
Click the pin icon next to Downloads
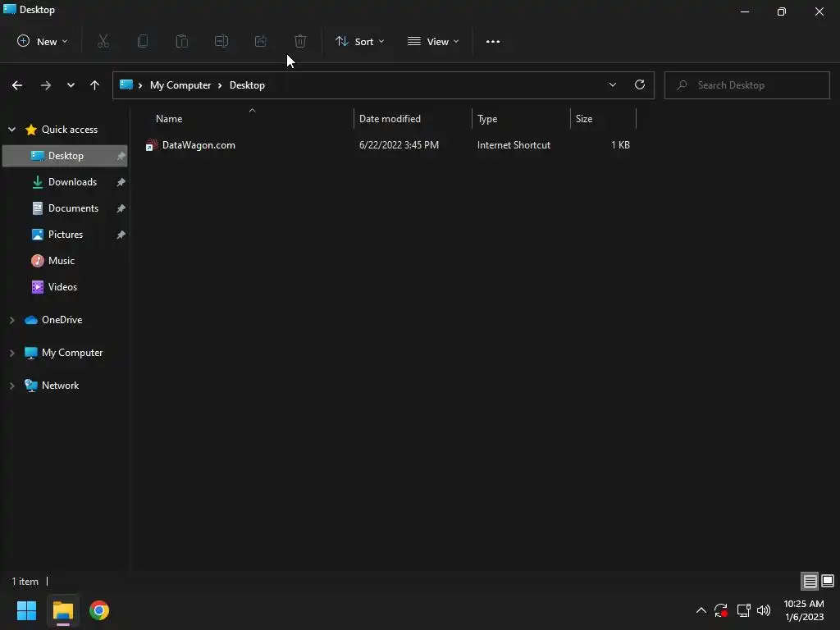click(x=121, y=182)
